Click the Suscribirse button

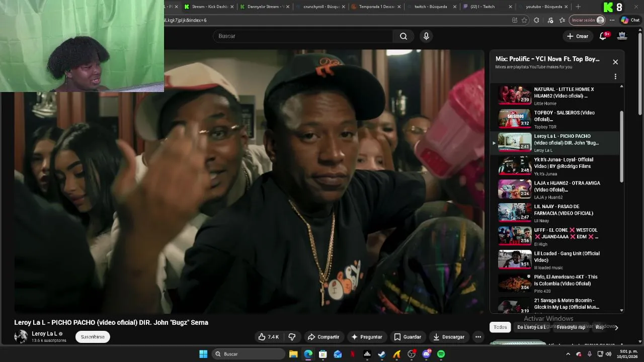tap(93, 337)
